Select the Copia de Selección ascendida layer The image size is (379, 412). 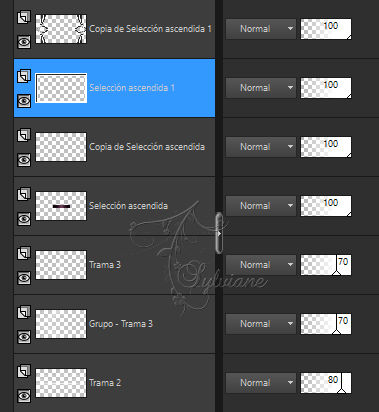tap(114, 147)
